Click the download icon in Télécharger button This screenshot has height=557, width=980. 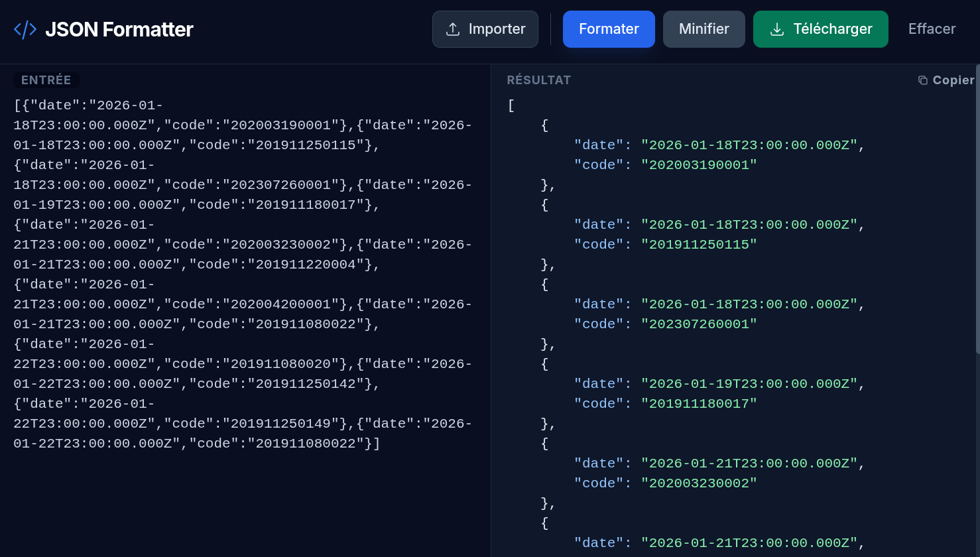click(x=777, y=29)
